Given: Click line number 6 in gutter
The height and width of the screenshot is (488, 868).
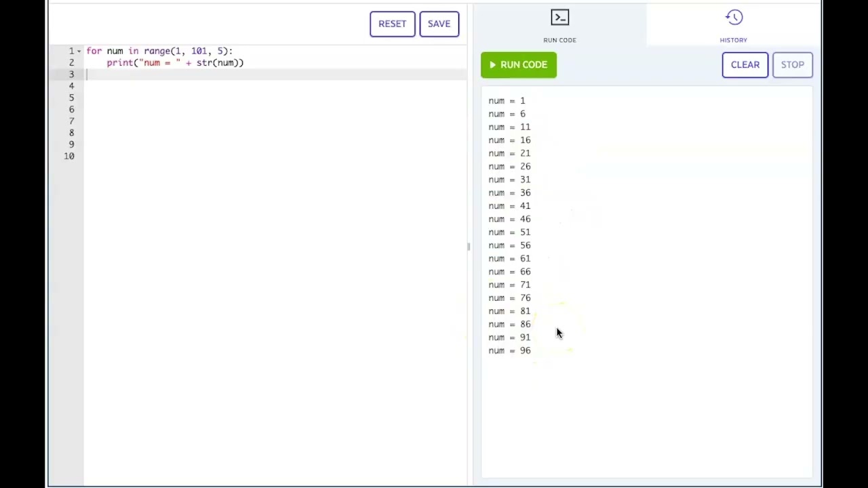Looking at the screenshot, I should [x=71, y=109].
